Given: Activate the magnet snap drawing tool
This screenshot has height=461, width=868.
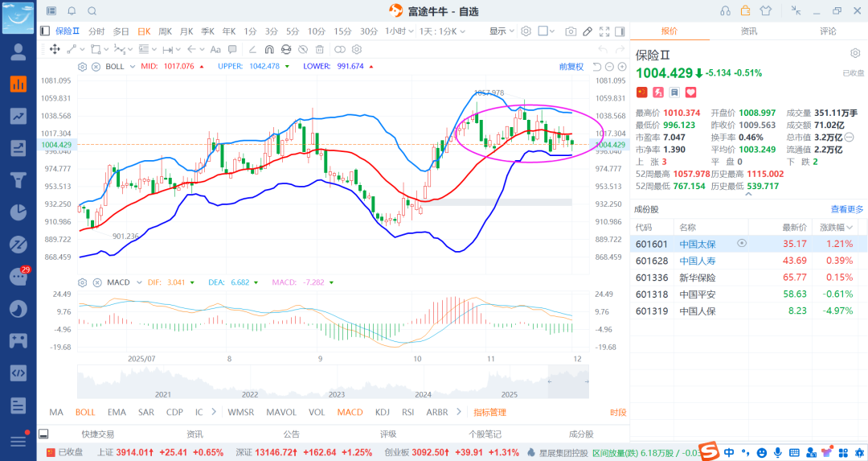Looking at the screenshot, I should (x=270, y=49).
